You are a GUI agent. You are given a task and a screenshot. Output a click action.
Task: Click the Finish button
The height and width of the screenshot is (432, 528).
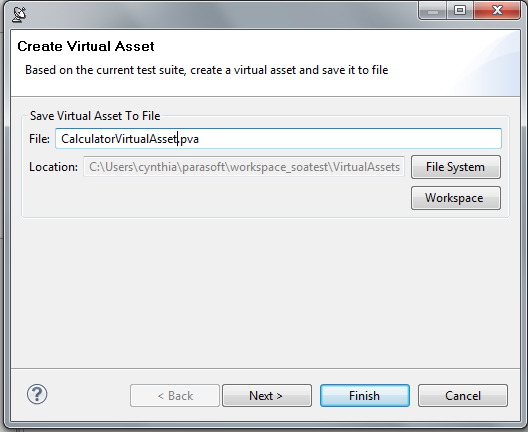click(365, 396)
